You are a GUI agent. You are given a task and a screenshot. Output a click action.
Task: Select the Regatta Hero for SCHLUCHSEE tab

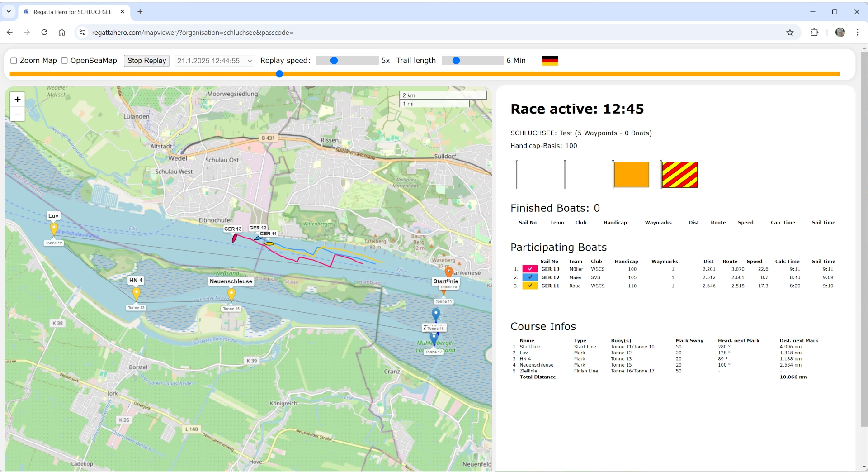[x=72, y=12]
